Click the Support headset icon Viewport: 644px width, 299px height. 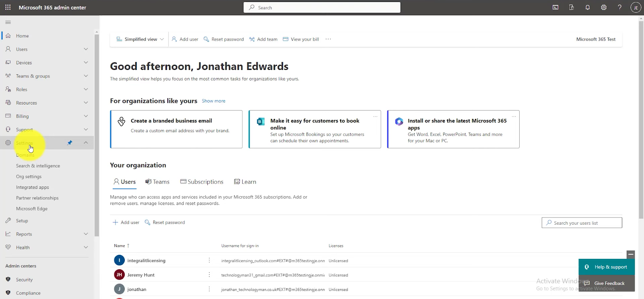tap(8, 129)
